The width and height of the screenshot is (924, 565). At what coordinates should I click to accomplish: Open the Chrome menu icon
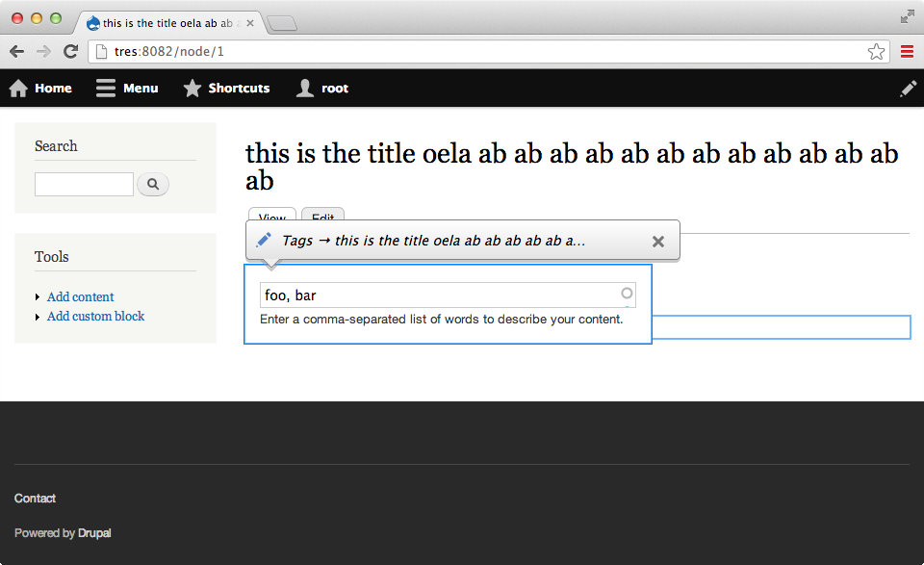[907, 51]
